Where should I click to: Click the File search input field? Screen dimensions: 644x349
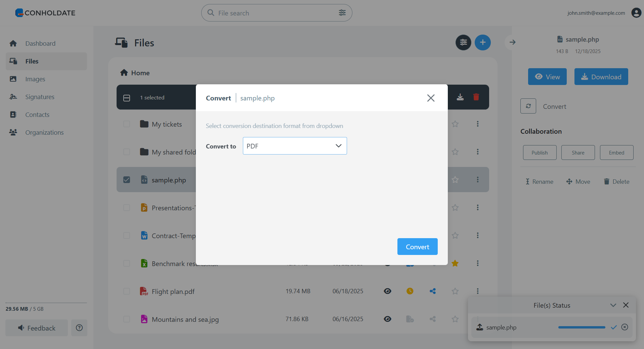(x=269, y=13)
